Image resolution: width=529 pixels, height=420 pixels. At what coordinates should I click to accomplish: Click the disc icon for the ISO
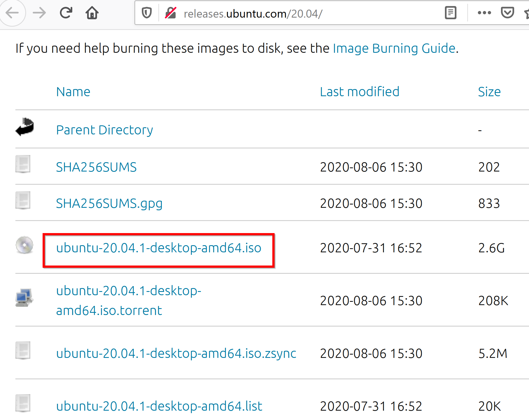[x=24, y=245]
